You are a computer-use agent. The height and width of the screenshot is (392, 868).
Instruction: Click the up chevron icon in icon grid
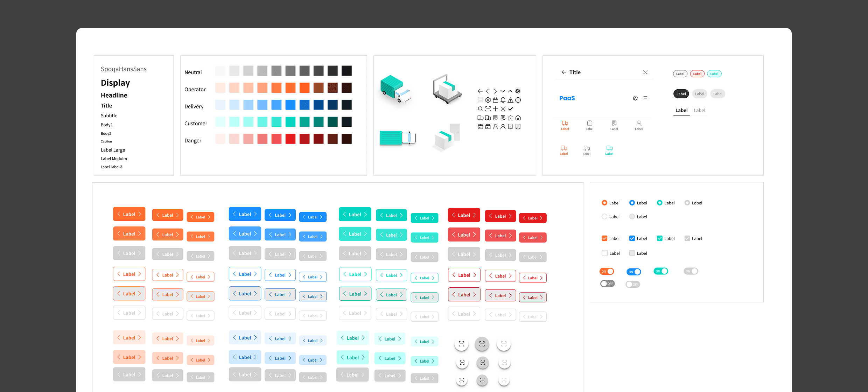point(510,91)
